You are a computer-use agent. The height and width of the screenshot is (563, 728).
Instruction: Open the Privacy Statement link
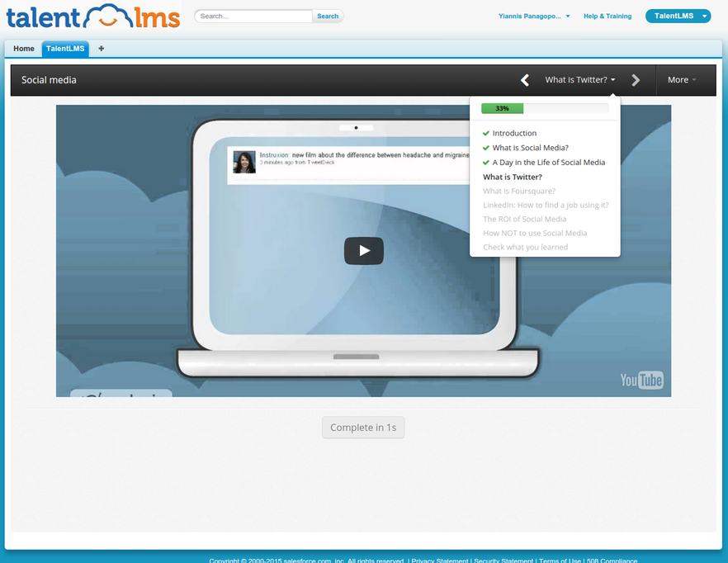click(x=440, y=561)
